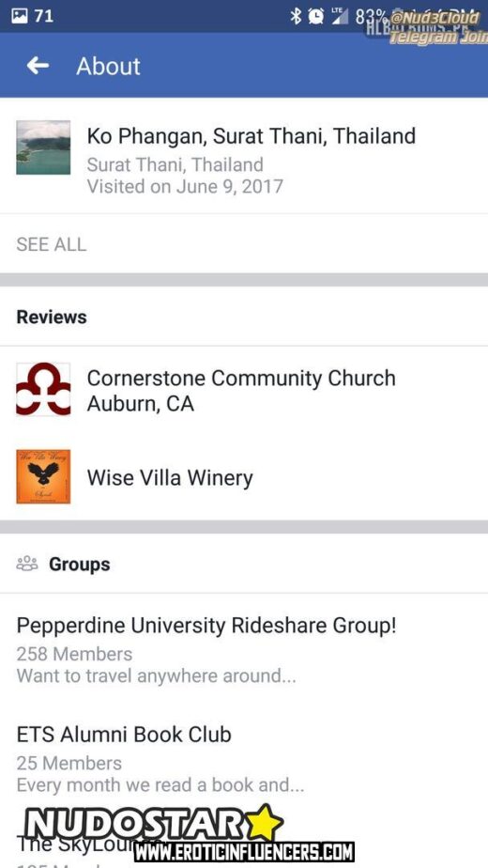Screen dimensions: 488x868
Task: Tap the alarm clock status icon
Action: [315, 16]
